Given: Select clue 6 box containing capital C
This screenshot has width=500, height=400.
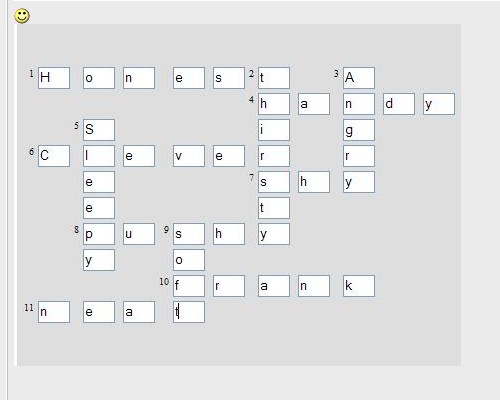Looking at the screenshot, I should point(54,156).
